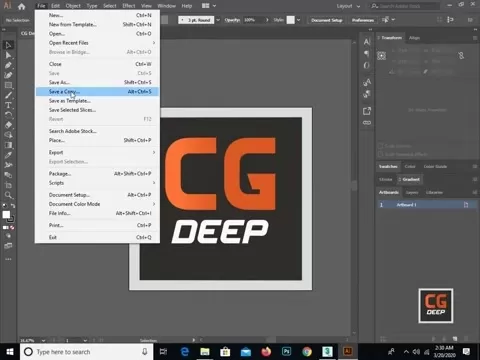Click the Style swatch in control bar

click(291, 20)
